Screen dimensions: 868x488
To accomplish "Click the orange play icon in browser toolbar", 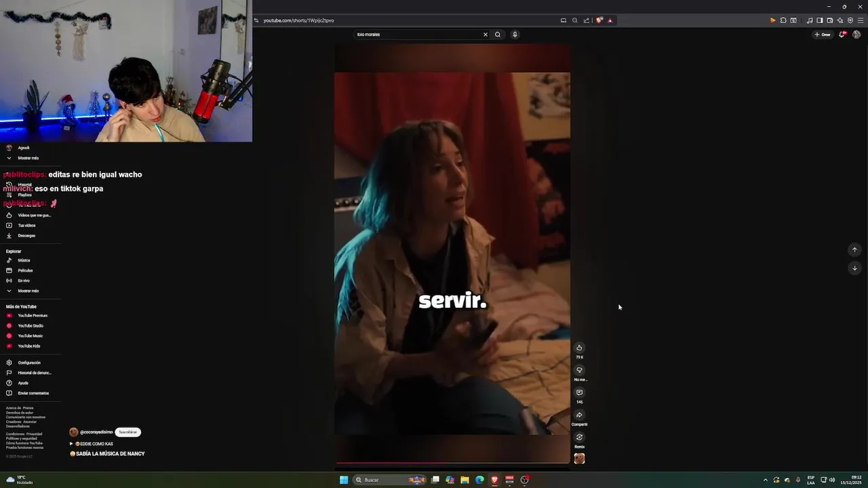I will 772,20.
